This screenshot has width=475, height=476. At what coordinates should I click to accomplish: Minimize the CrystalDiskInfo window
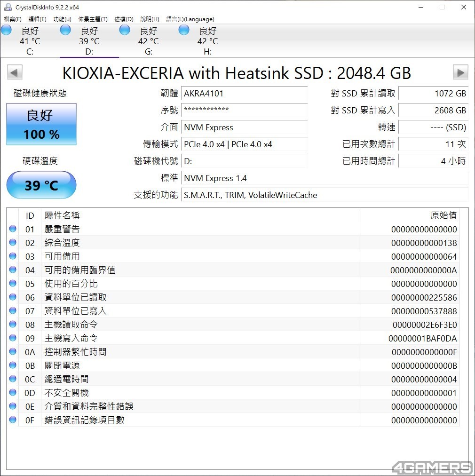pyautogui.click(x=421, y=7)
